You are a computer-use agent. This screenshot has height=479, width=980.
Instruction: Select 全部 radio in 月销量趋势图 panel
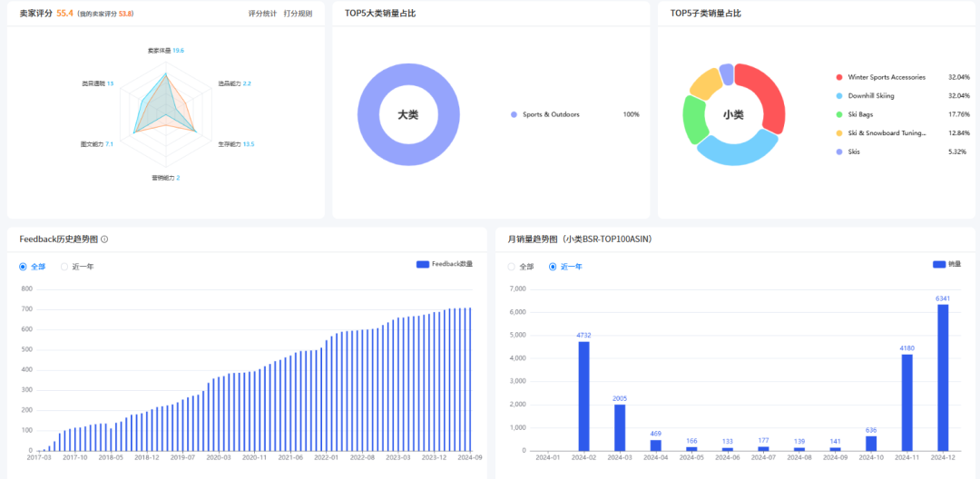coord(511,267)
